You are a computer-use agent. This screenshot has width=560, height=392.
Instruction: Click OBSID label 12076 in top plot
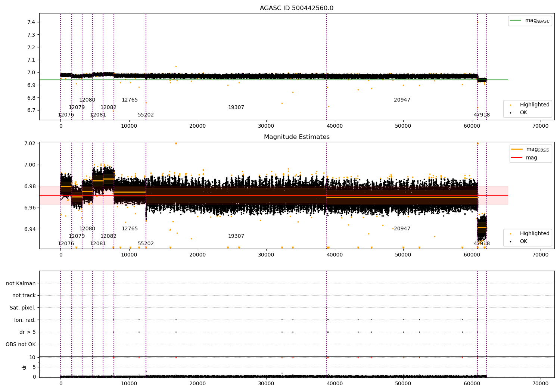tap(66, 115)
